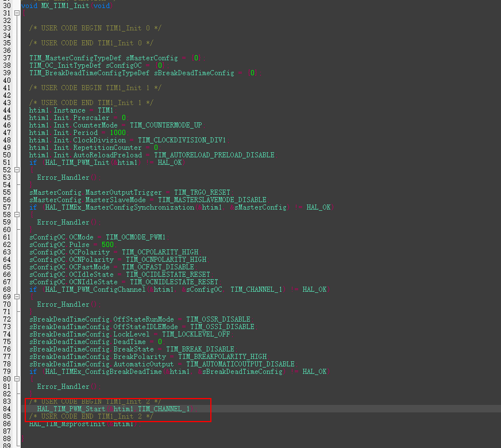The width and height of the screenshot is (501, 448).
Task: Click the USER CODE END TIM1_Init 0 comment
Action: (91, 43)
